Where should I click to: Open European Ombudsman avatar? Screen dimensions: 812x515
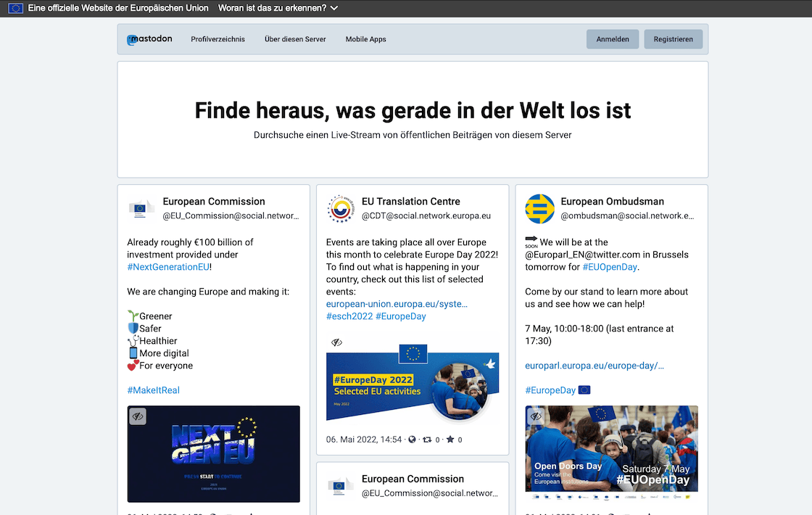[x=539, y=209]
